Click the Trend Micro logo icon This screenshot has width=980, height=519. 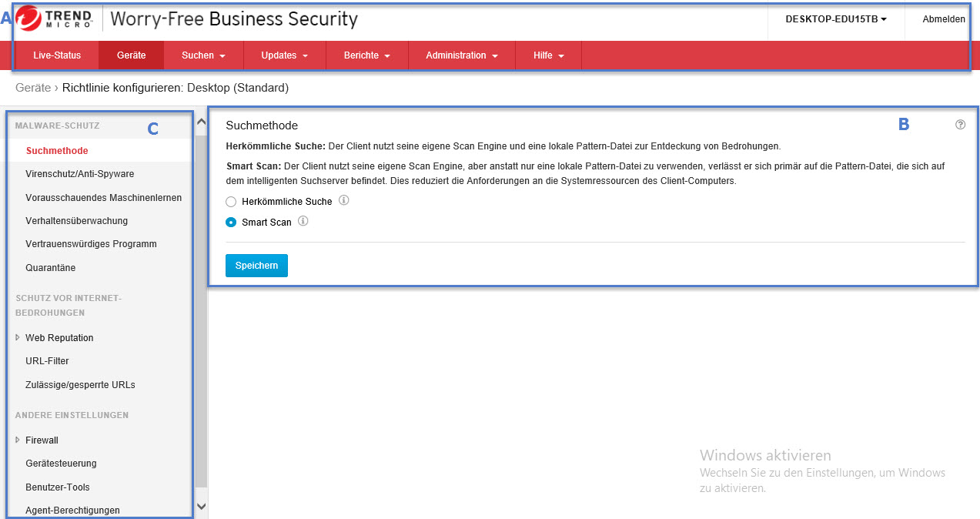coord(29,18)
